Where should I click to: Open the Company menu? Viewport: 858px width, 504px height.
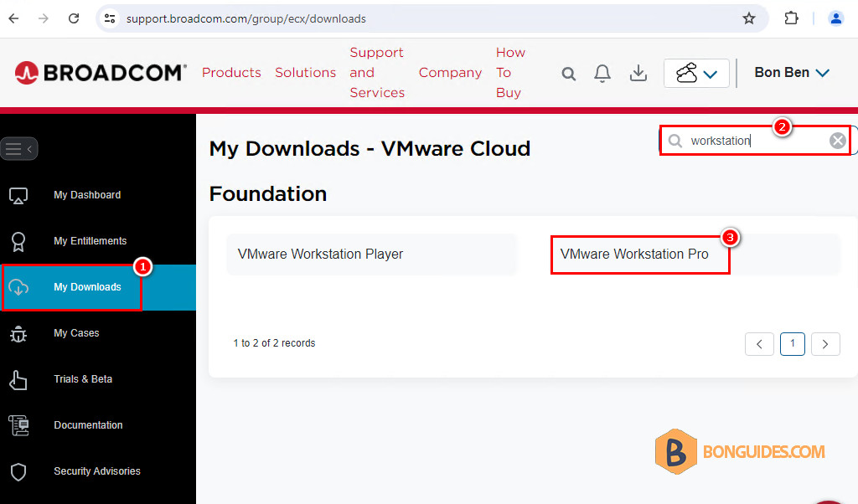tap(450, 72)
